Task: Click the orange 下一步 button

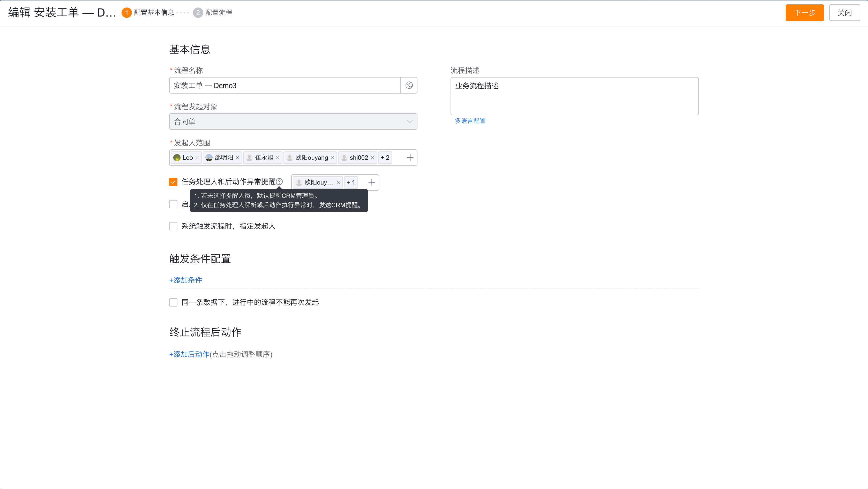Action: [x=804, y=12]
